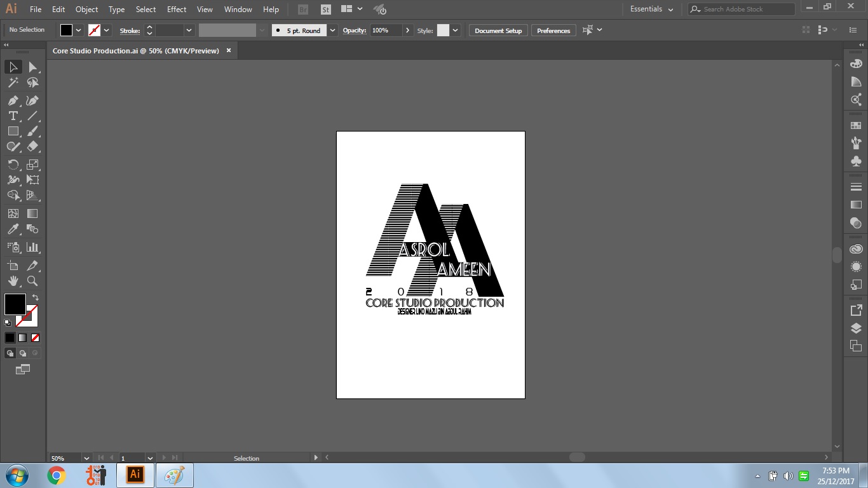Open the Creative Cloud Libraries panel
868x488 pixels.
[x=856, y=249]
